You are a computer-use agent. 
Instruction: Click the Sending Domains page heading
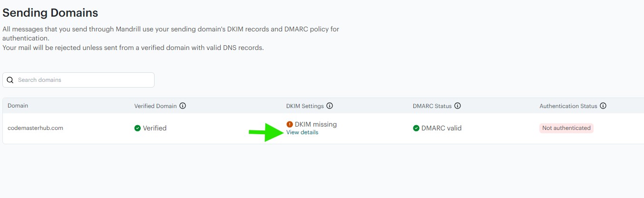(50, 13)
